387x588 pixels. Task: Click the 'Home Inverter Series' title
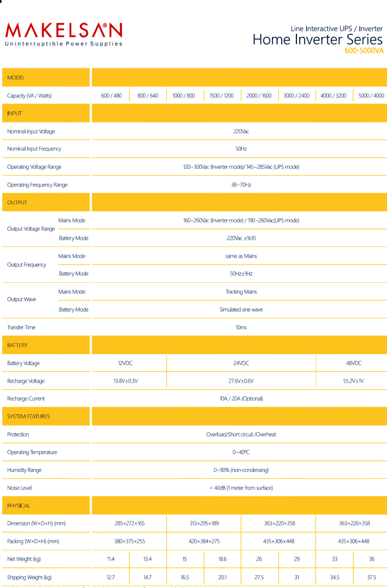[x=317, y=40]
